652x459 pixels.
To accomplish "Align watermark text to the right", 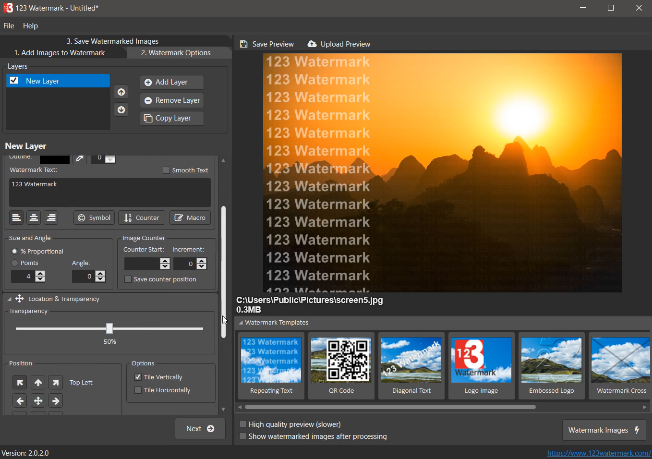I will (51, 217).
